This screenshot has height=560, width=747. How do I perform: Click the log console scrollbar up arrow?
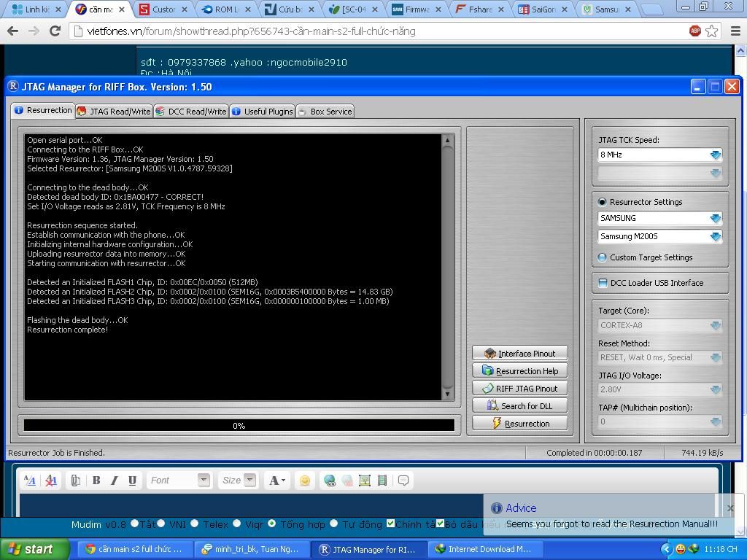tap(447, 141)
